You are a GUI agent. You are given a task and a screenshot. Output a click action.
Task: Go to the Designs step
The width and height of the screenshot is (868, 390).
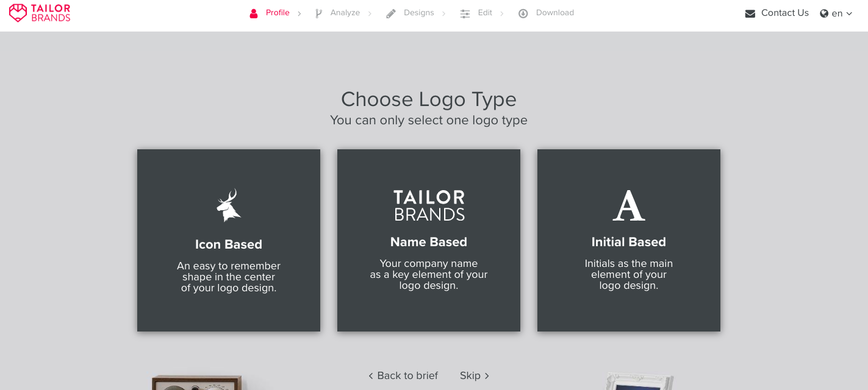(419, 13)
